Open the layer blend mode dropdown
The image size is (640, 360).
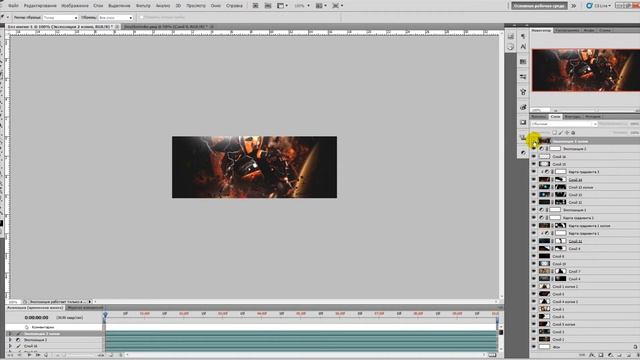[x=564, y=124]
